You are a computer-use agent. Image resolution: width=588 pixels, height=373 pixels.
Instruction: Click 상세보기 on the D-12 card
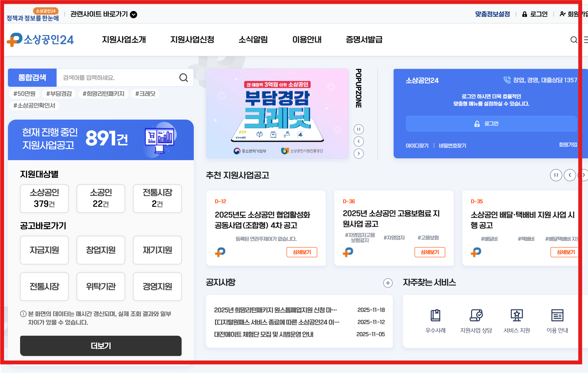tap(302, 252)
